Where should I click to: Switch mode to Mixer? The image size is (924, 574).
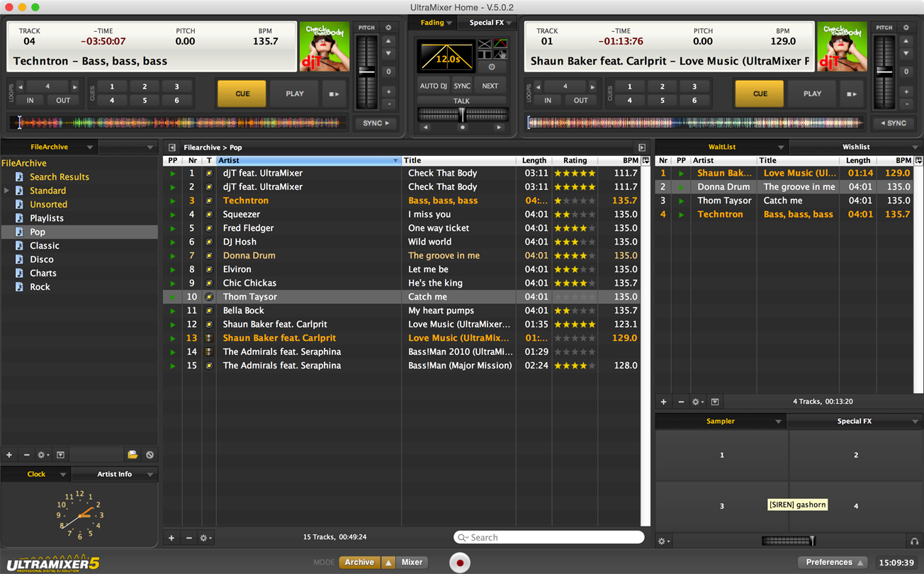pyautogui.click(x=412, y=562)
